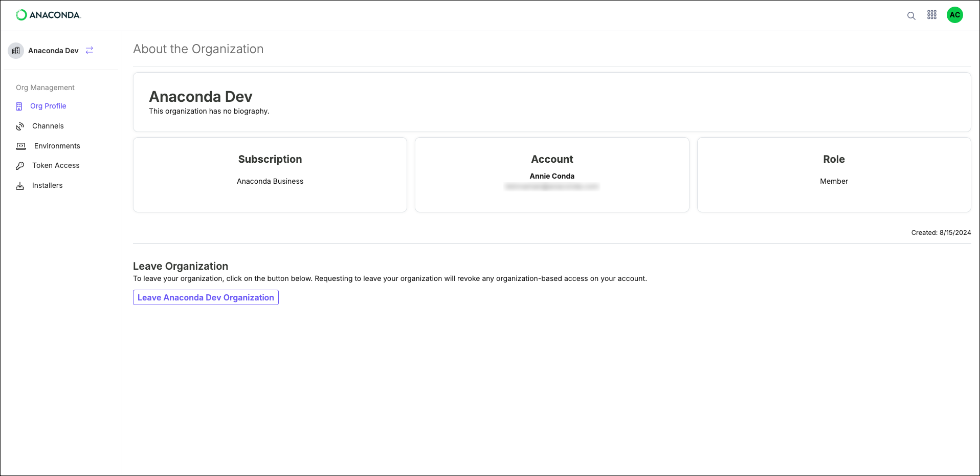Open Token Access page
The image size is (980, 476).
click(56, 165)
